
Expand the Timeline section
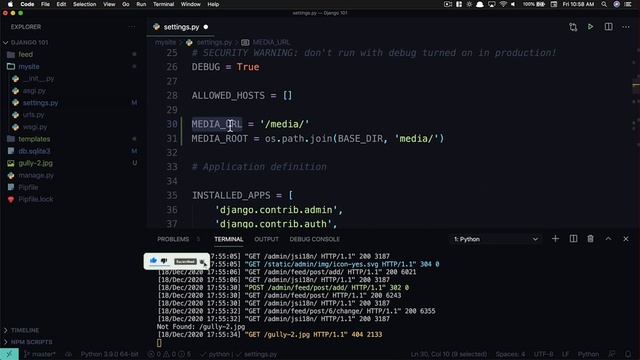pos(24,330)
